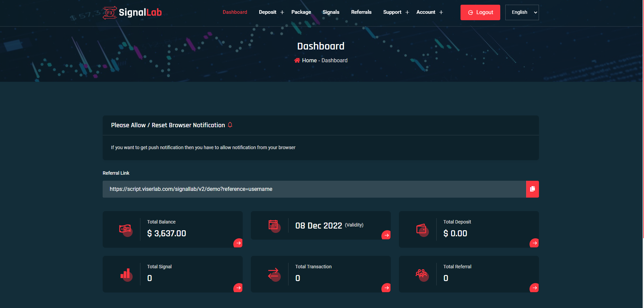Open the Signals menu item
The width and height of the screenshot is (644, 308).
pos(331,12)
